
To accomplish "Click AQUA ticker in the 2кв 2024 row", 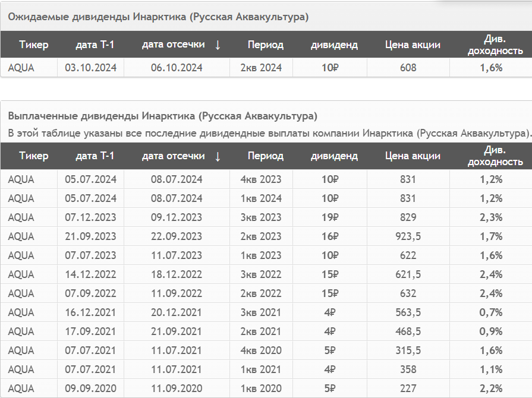I will 21,68.
